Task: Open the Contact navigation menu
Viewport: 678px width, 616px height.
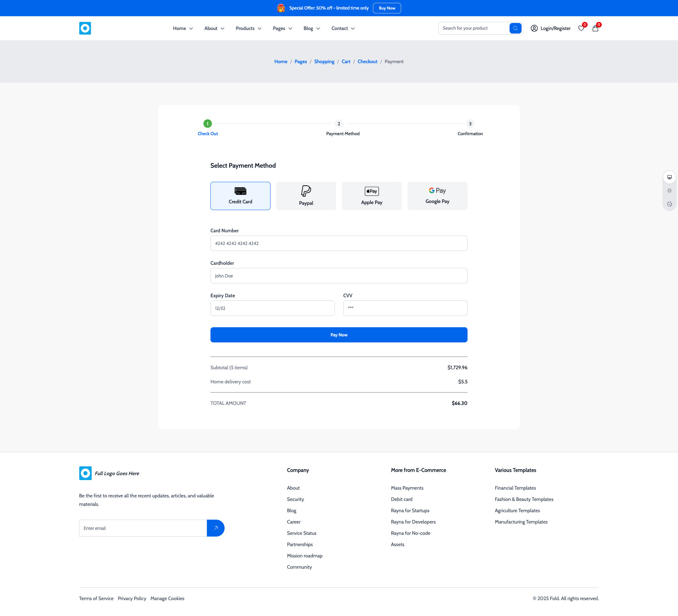Action: point(342,28)
